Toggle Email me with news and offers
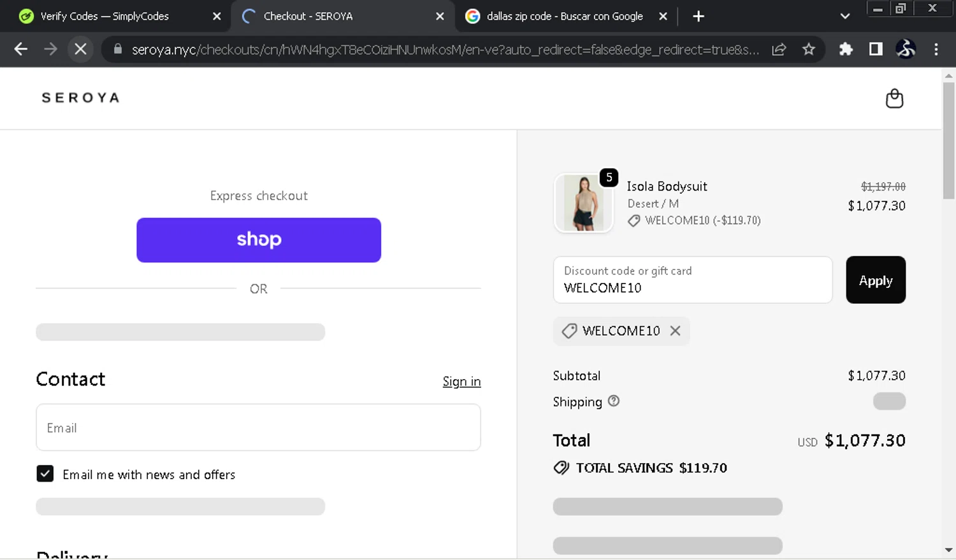956x560 pixels. click(45, 473)
